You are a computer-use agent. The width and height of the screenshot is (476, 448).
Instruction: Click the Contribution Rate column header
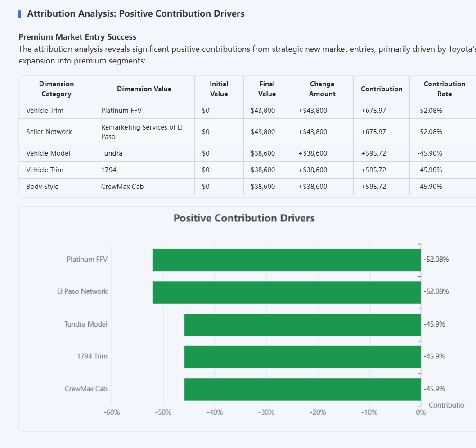[444, 89]
